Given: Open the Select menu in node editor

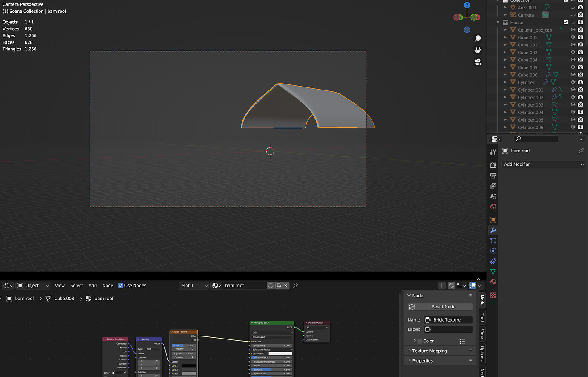Looking at the screenshot, I should 77,286.
